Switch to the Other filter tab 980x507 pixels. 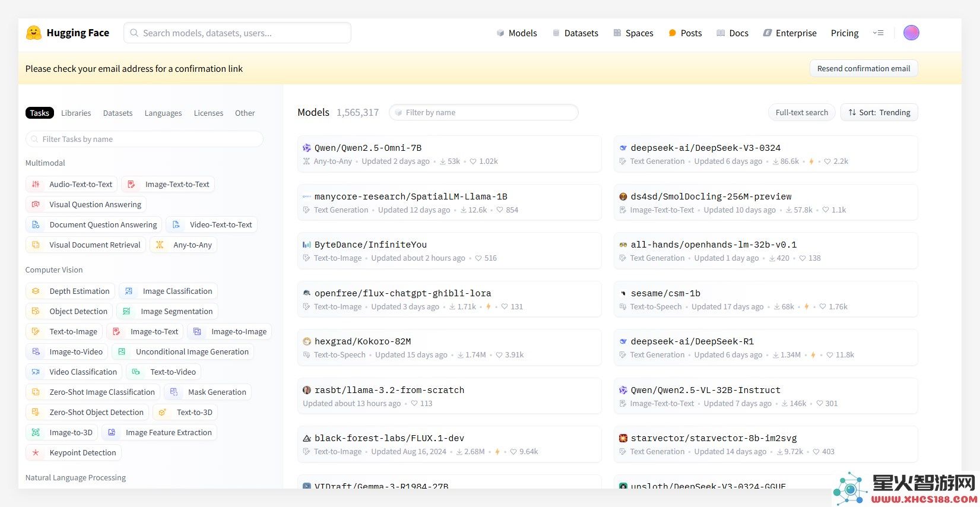pyautogui.click(x=245, y=113)
